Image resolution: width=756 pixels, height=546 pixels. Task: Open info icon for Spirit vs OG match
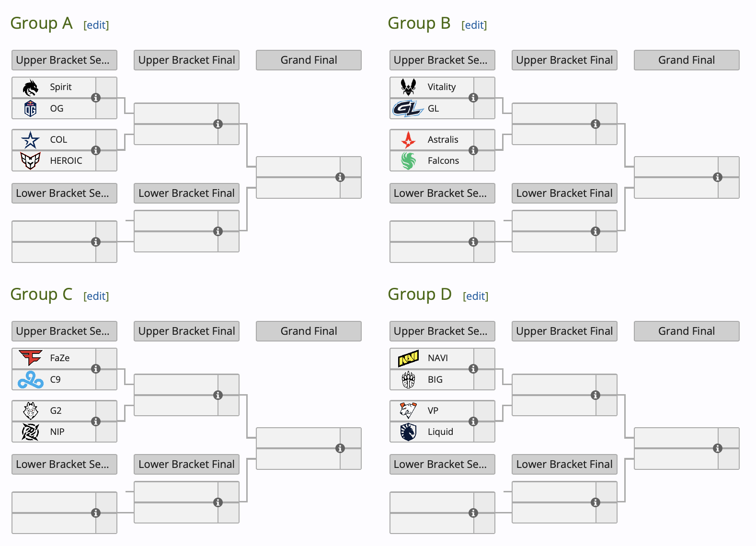click(96, 98)
